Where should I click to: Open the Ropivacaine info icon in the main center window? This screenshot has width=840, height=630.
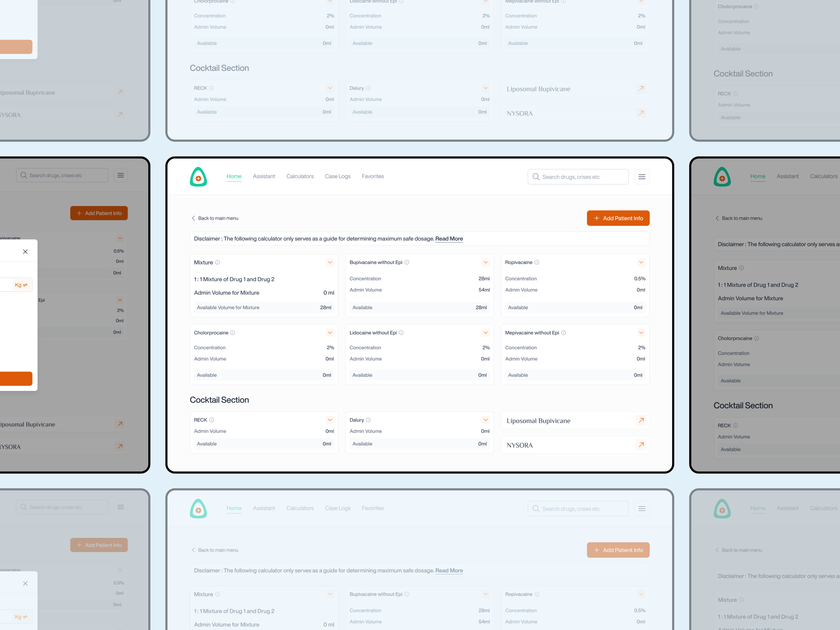tap(537, 262)
